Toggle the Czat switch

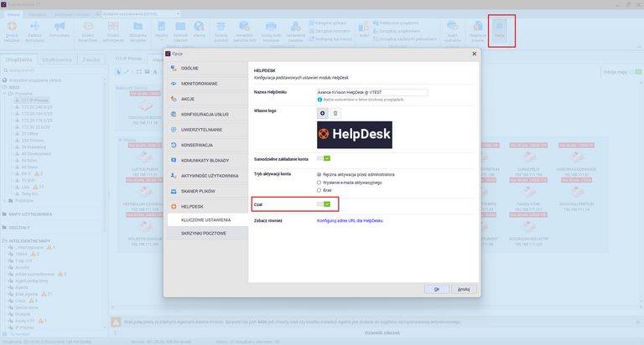tap(324, 203)
